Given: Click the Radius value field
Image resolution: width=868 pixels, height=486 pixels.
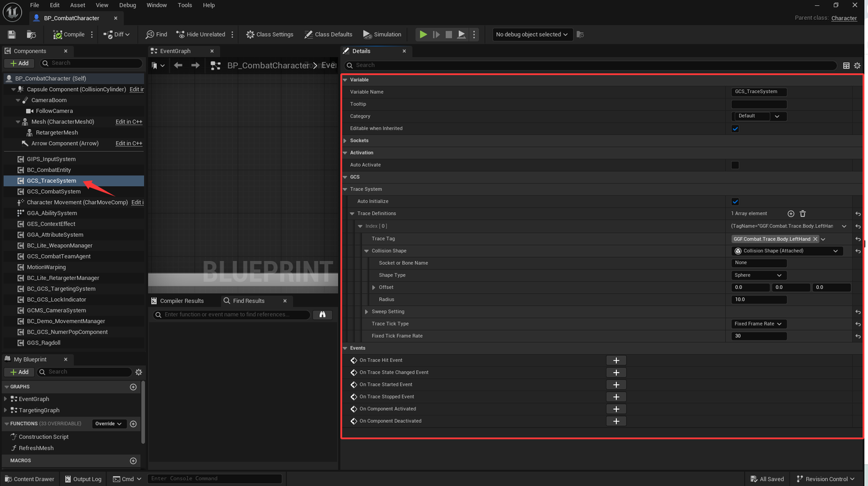Looking at the screenshot, I should click(759, 299).
